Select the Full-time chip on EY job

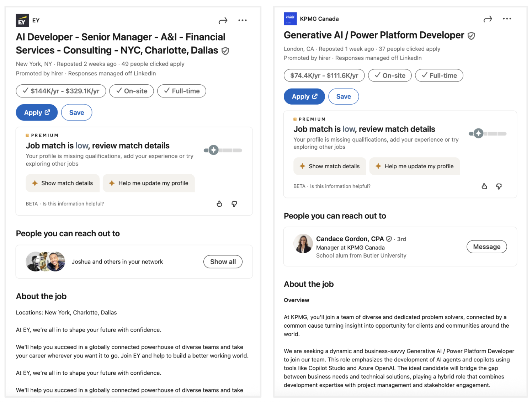pyautogui.click(x=182, y=91)
